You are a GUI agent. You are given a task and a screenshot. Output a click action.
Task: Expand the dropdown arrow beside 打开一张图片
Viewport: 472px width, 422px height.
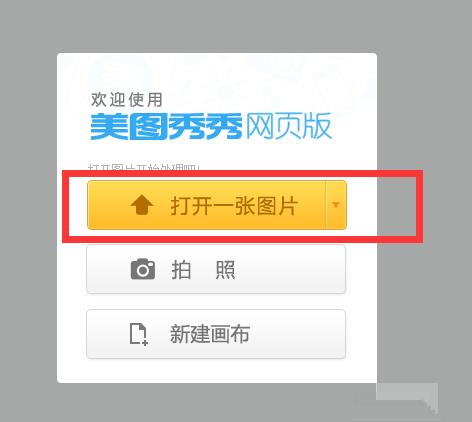(336, 205)
